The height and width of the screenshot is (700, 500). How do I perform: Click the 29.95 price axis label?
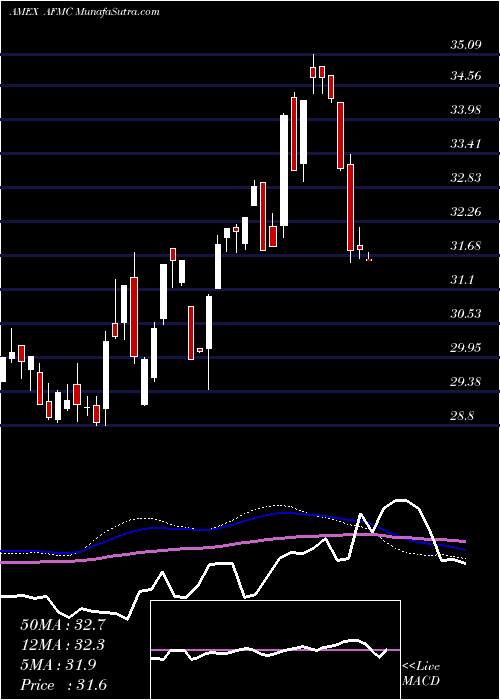465,347
